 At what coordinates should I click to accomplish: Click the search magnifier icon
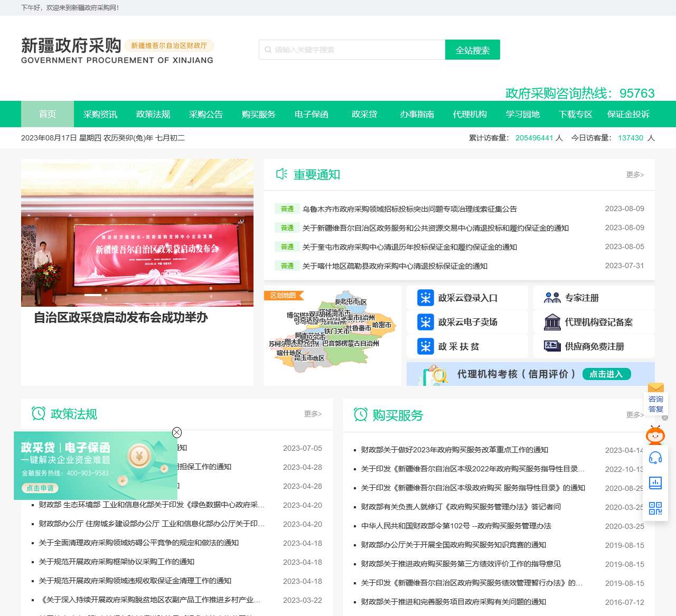tap(268, 50)
